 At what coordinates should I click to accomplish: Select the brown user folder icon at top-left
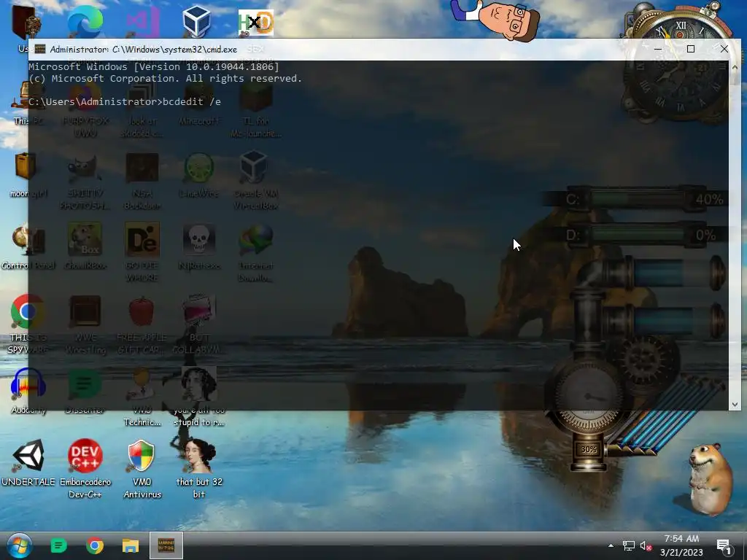(26, 22)
